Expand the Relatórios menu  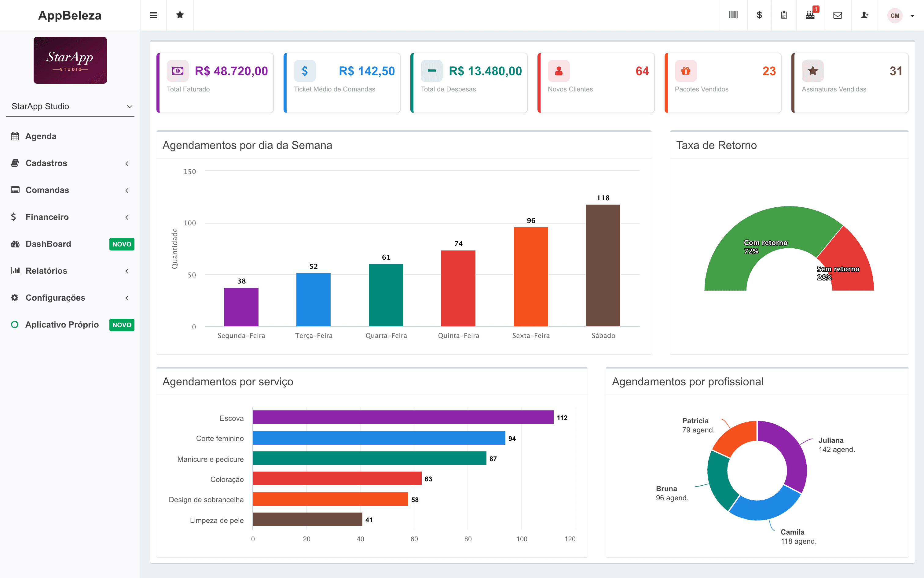click(x=70, y=271)
